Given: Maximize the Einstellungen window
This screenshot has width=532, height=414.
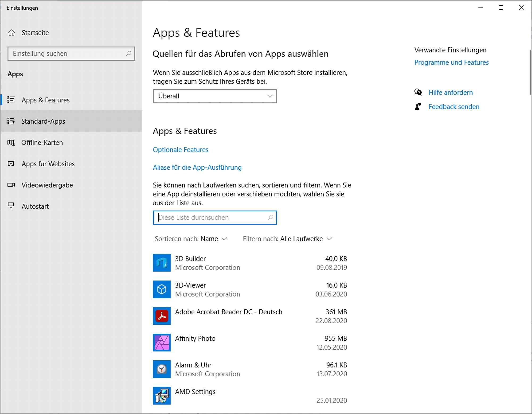Looking at the screenshot, I should tap(501, 8).
